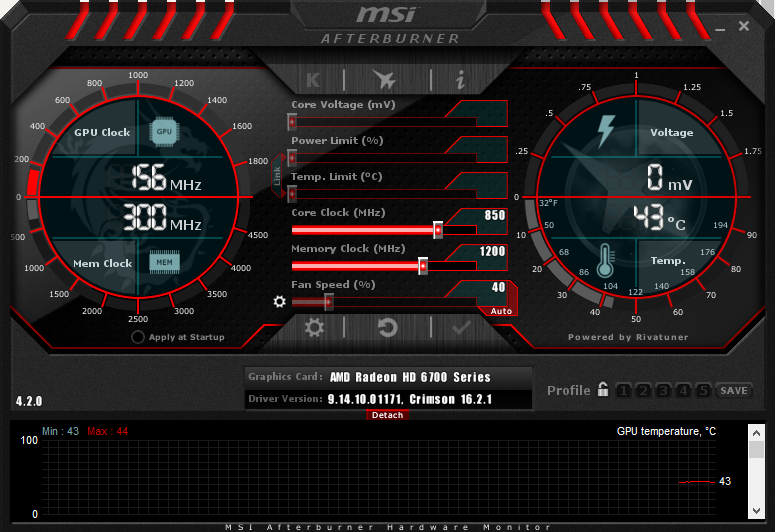Select profile slot 2
Viewport: 775px width, 532px height.
coord(644,391)
